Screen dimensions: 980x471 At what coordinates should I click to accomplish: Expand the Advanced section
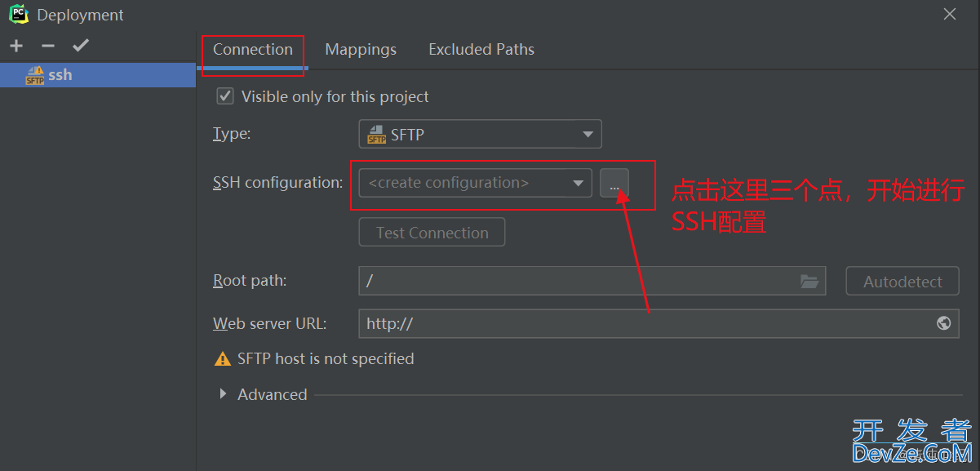[x=223, y=394]
